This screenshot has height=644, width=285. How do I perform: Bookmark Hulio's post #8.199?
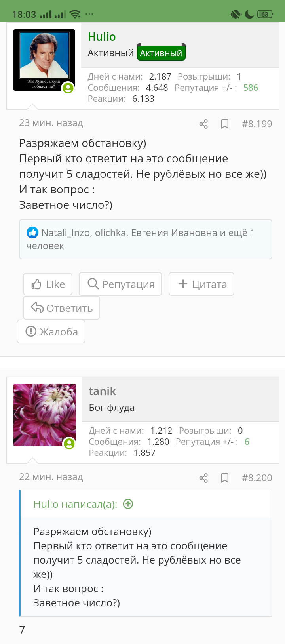point(225,124)
